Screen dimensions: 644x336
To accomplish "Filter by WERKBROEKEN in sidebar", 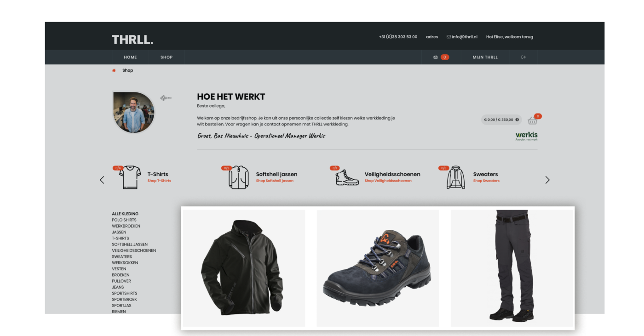I will [126, 226].
